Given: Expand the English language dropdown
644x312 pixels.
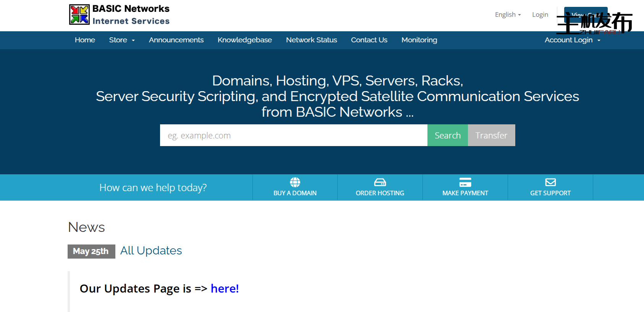Looking at the screenshot, I should [508, 14].
